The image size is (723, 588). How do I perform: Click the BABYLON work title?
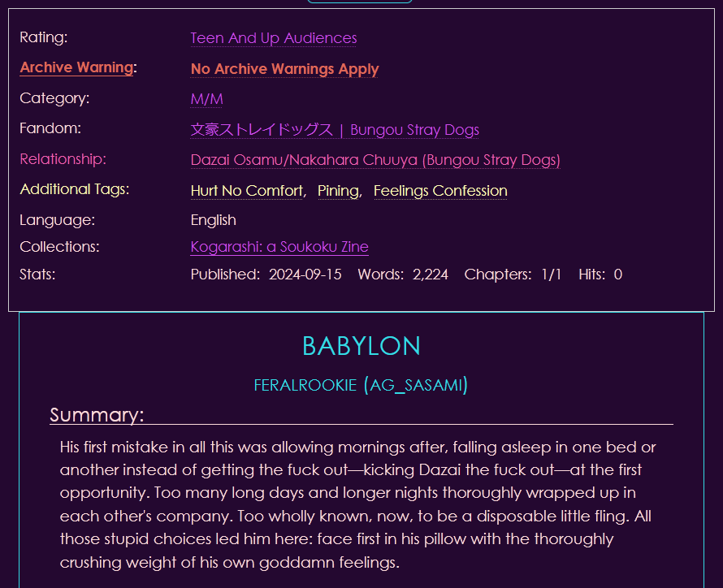(x=361, y=346)
